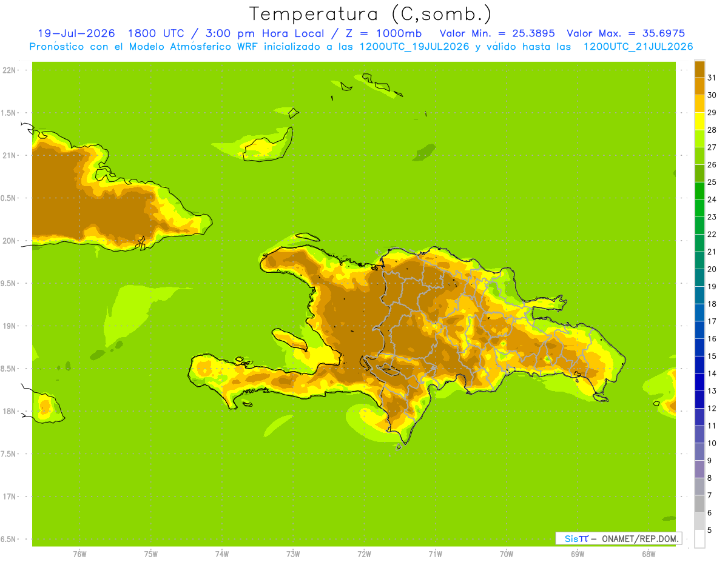Click the "Valor Max. = 35.6975" text
This screenshot has height=562, width=728.
tap(625, 33)
